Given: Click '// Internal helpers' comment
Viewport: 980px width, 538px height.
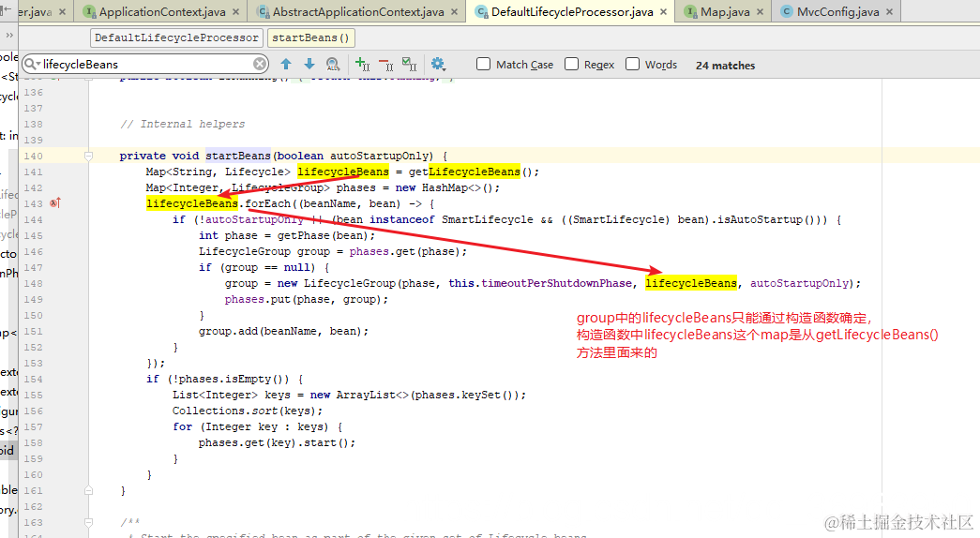Looking at the screenshot, I should coord(182,124).
